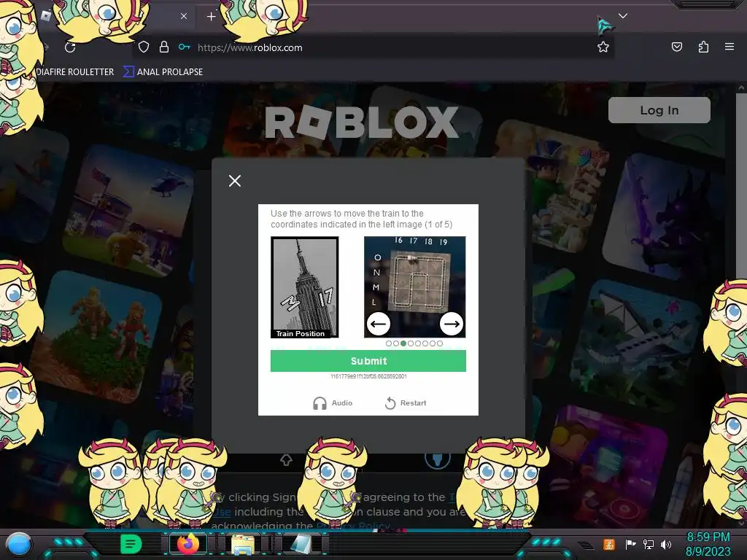Click the 'Train Position' label
747x560 pixels.
[300, 334]
